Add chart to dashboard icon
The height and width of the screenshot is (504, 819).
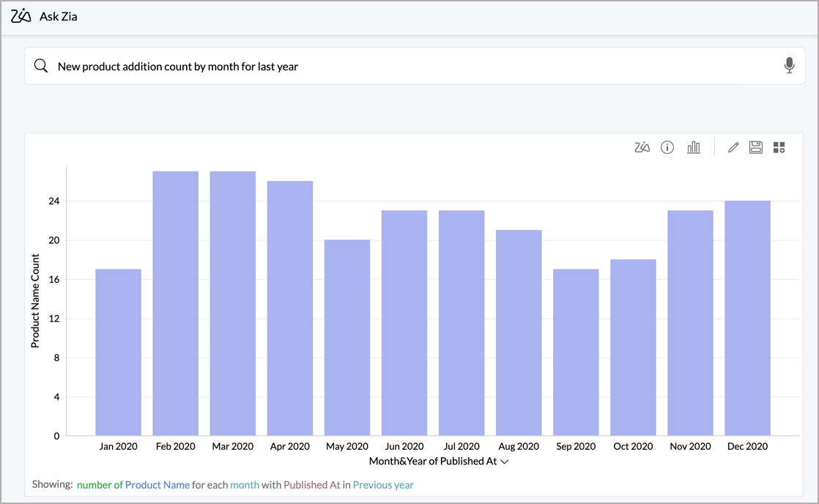779,147
